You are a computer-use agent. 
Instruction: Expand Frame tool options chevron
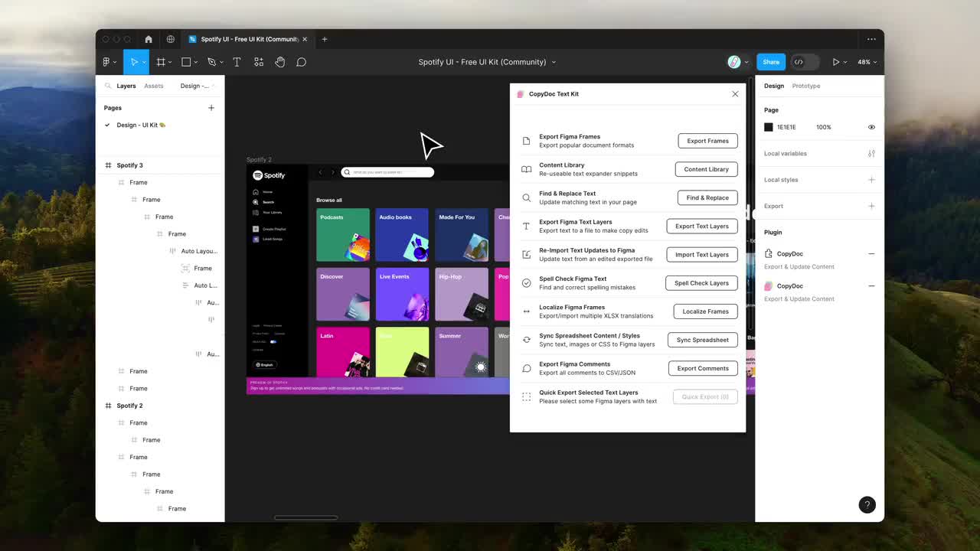pyautogui.click(x=170, y=62)
